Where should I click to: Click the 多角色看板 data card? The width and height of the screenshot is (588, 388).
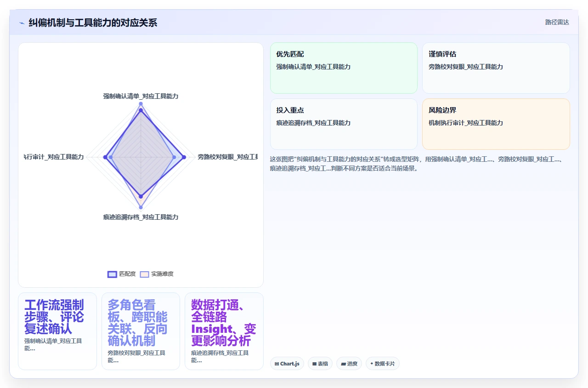tap(141, 331)
